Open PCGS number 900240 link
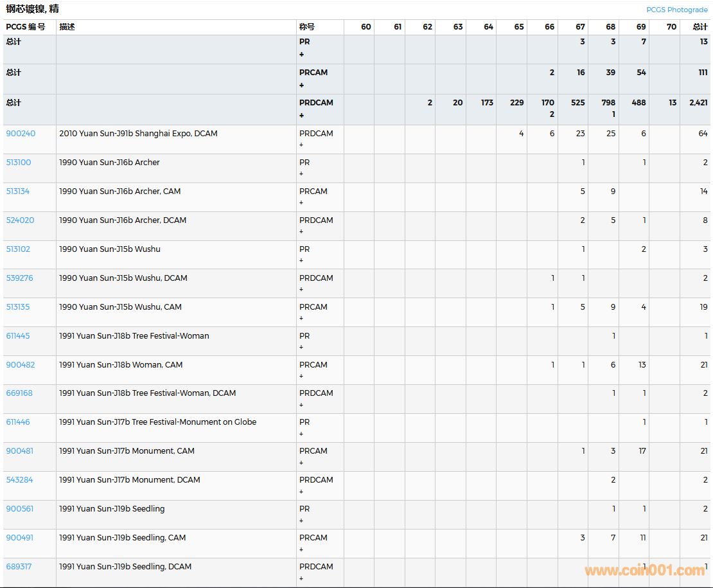The height and width of the screenshot is (588, 713). pos(21,134)
